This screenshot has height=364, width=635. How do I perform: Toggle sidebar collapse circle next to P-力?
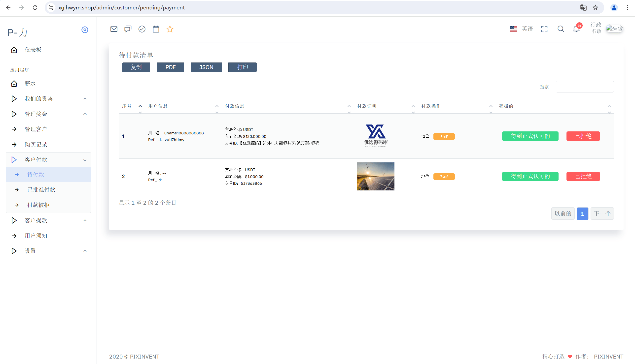(85, 30)
